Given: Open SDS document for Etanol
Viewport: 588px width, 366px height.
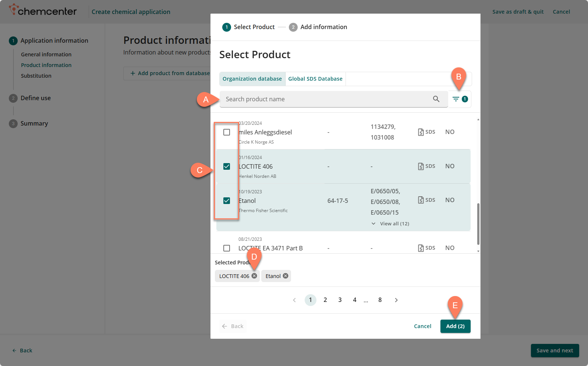Looking at the screenshot, I should (426, 200).
